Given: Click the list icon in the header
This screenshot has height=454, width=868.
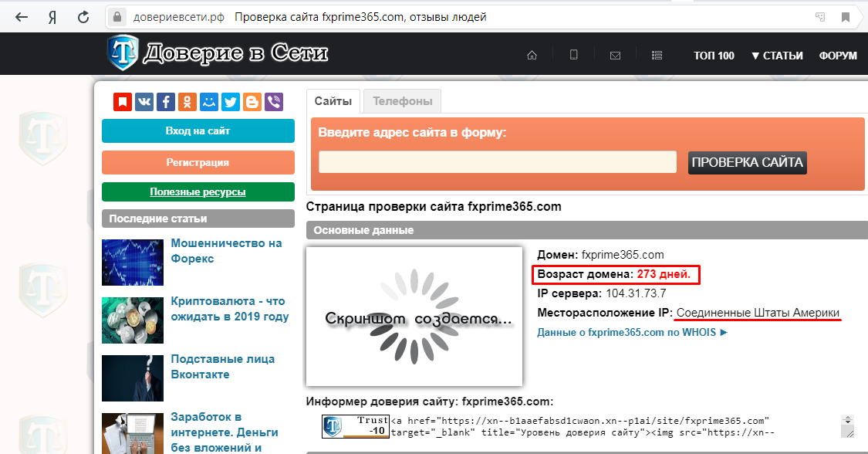Looking at the screenshot, I should [657, 56].
